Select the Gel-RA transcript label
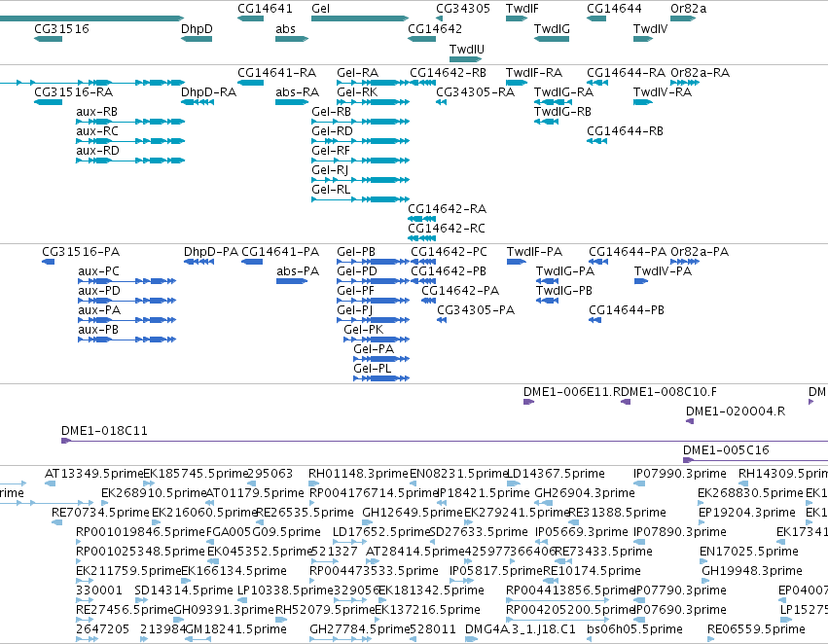This screenshot has height=644, width=828. coord(357,72)
